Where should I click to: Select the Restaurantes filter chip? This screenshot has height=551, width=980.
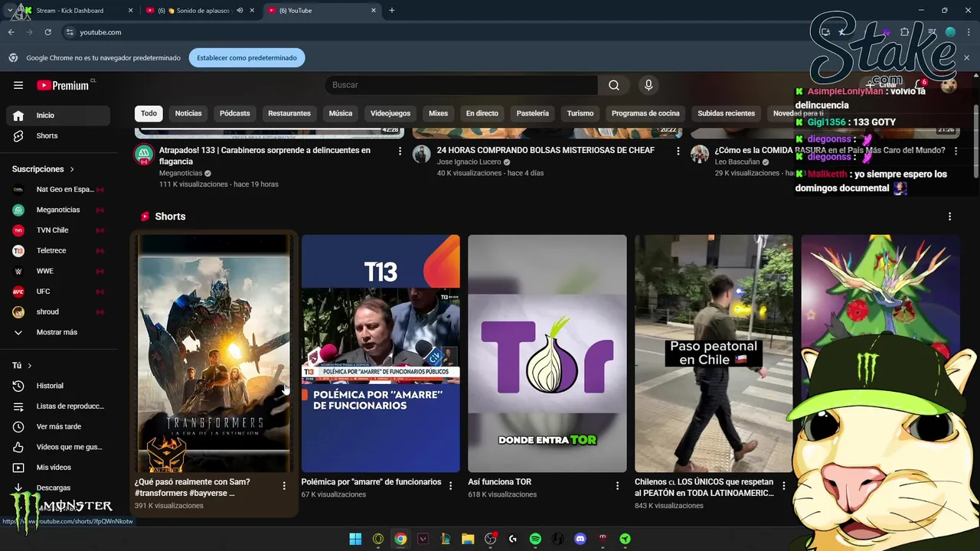click(x=289, y=113)
